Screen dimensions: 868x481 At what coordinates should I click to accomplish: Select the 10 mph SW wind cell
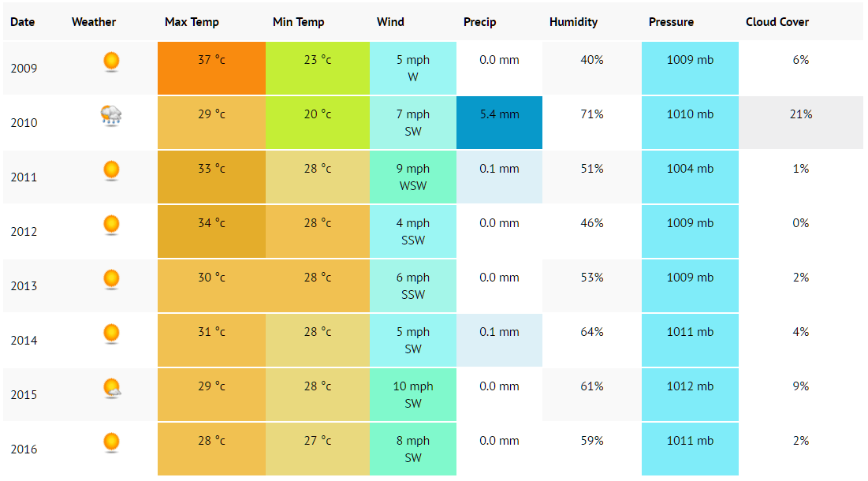413,394
